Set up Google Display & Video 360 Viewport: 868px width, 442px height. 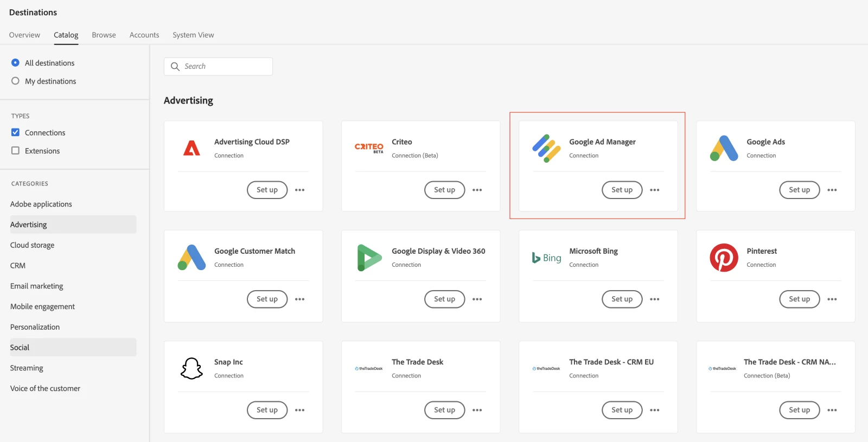[444, 299]
